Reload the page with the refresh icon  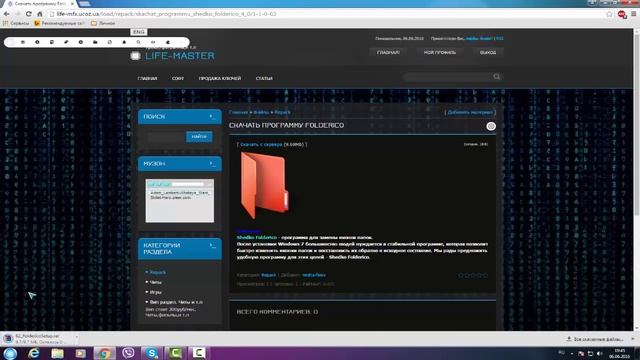click(29, 14)
